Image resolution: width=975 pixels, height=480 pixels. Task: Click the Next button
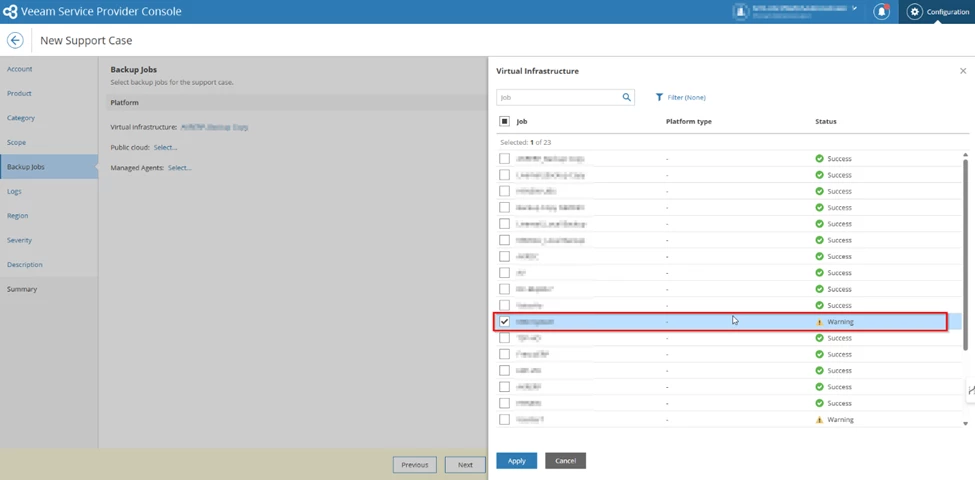(x=465, y=464)
